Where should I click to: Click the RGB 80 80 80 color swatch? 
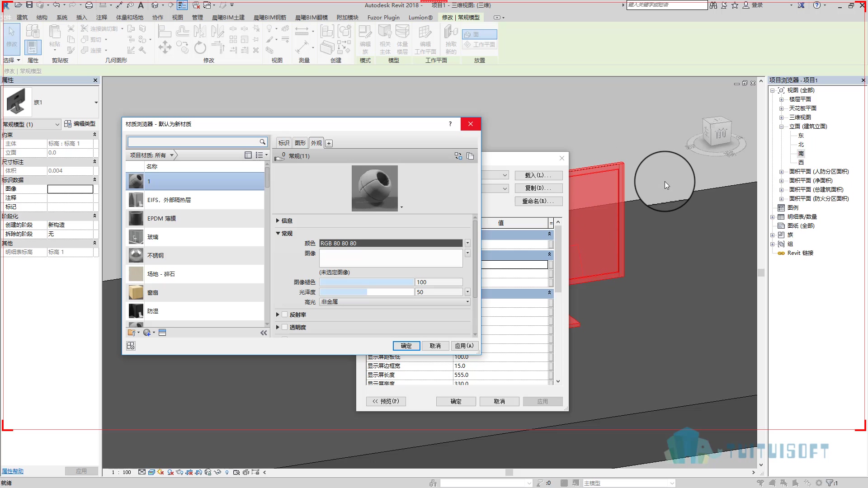(x=391, y=243)
